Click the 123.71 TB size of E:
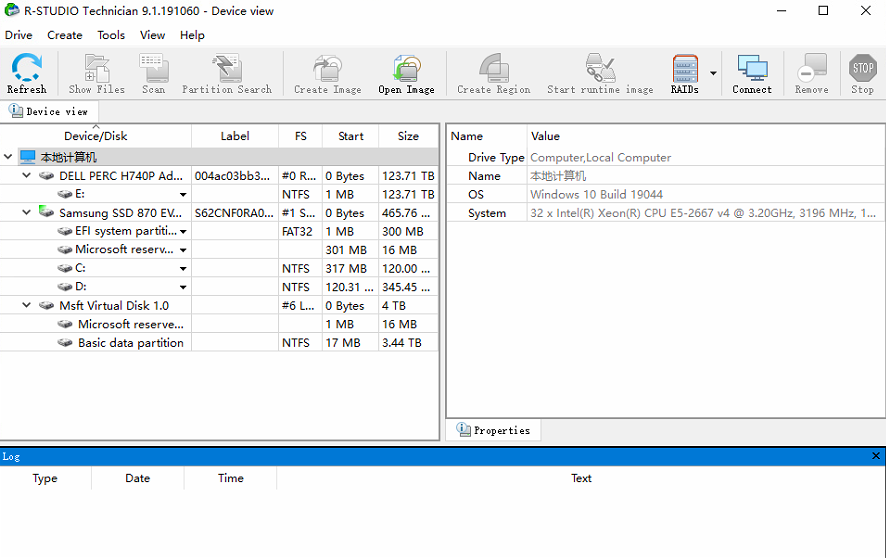886x558 pixels. tap(409, 194)
